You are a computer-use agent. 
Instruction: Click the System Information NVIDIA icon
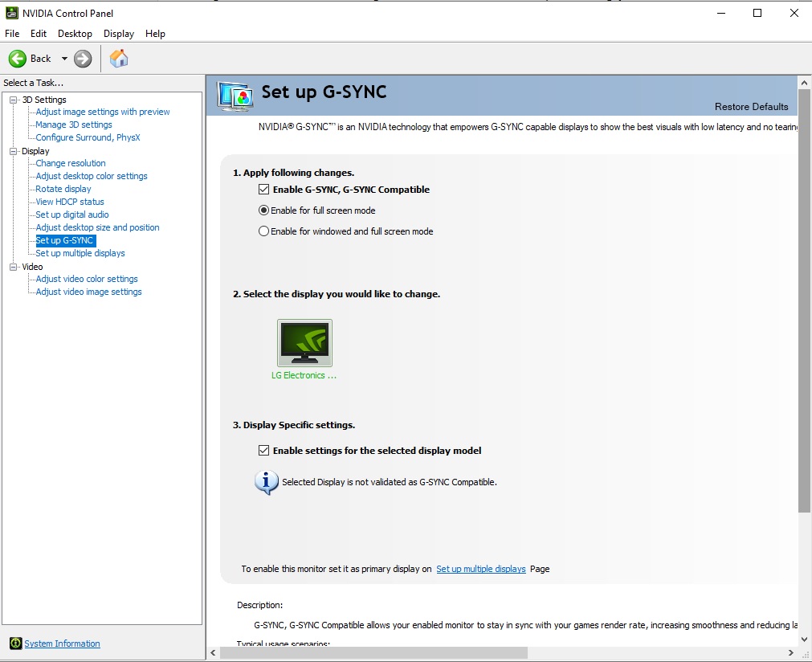tap(16, 644)
